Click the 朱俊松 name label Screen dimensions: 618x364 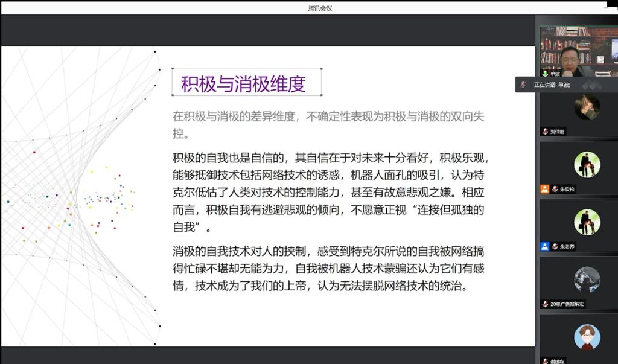tap(567, 190)
